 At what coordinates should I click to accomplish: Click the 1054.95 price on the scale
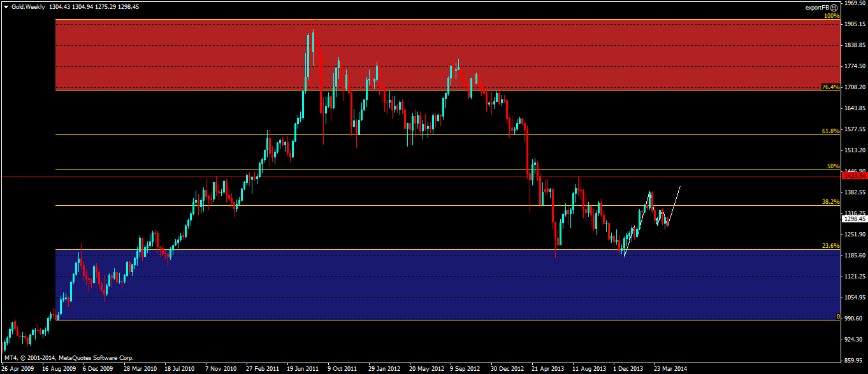click(x=854, y=298)
